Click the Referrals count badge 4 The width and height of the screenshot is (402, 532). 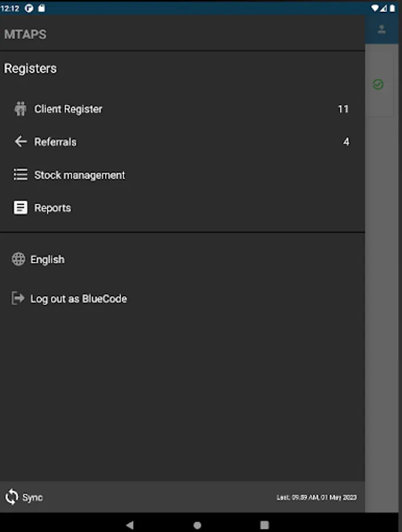click(346, 142)
